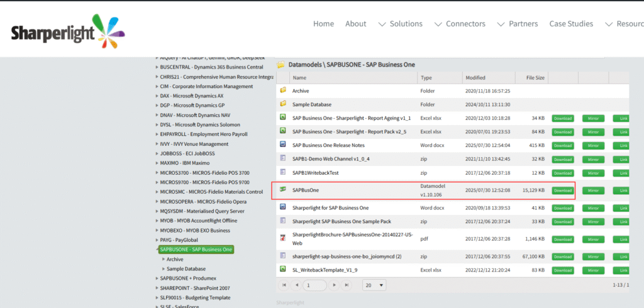
Task: Sort by the Name column header
Action: pos(353,77)
